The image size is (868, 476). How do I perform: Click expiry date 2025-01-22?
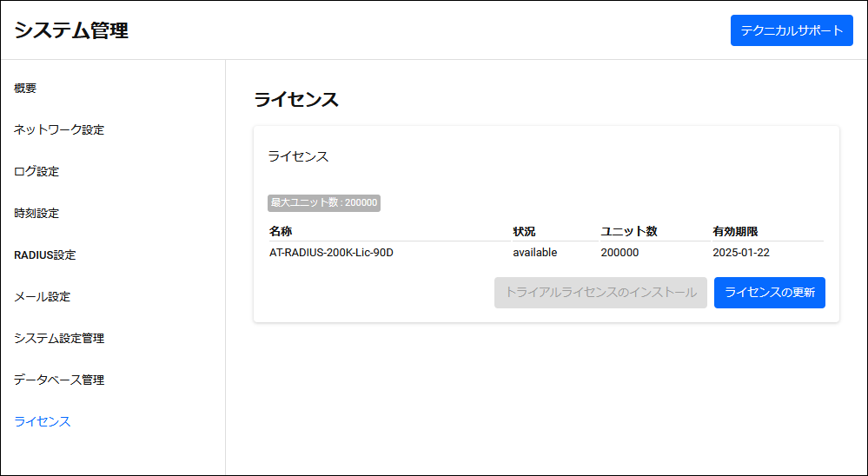(741, 253)
